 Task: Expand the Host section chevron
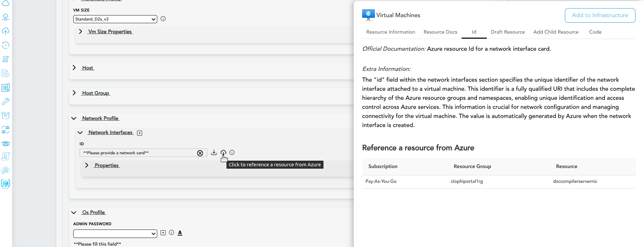tap(74, 68)
